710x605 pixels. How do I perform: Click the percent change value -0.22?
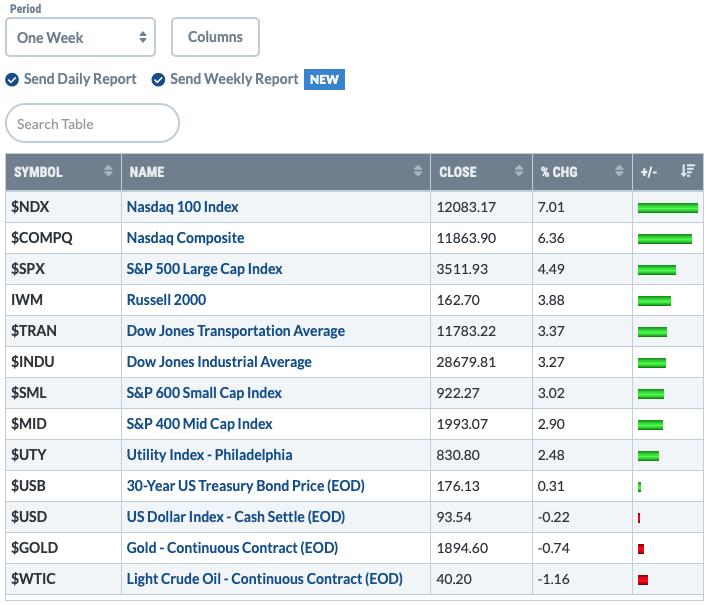[553, 517]
